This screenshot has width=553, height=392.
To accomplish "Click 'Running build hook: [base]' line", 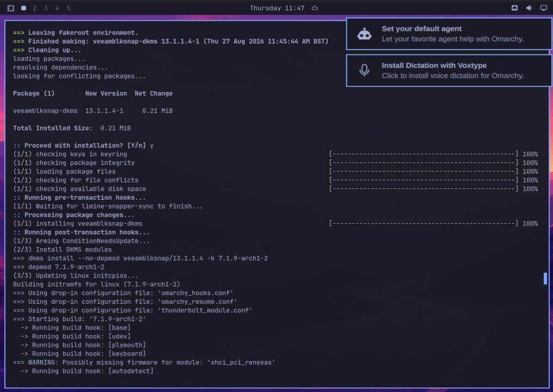I will [x=76, y=328].
